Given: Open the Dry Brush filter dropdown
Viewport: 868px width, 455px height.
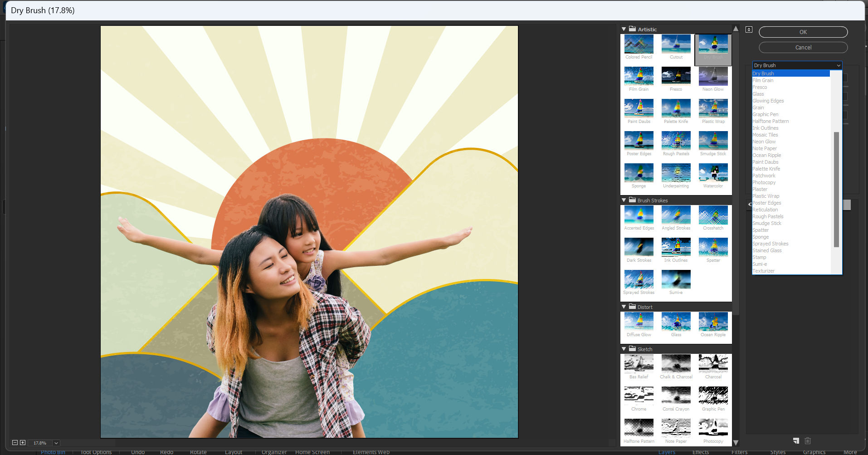Looking at the screenshot, I should (x=797, y=65).
